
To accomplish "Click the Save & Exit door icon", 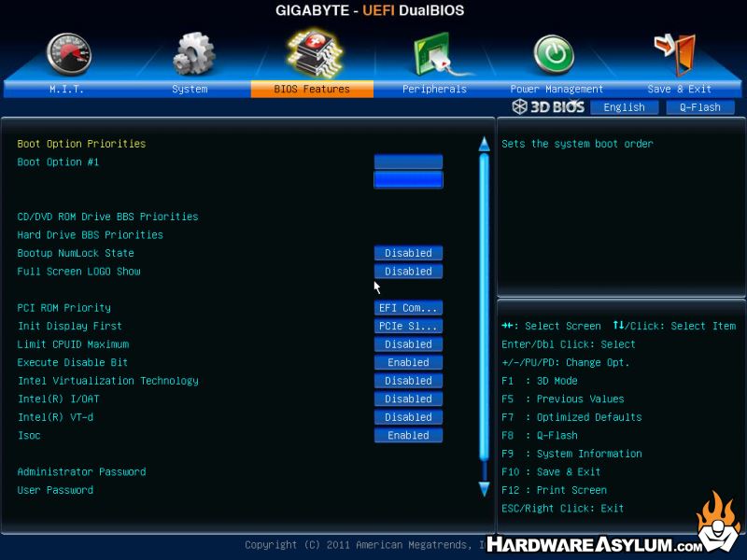I will point(675,54).
